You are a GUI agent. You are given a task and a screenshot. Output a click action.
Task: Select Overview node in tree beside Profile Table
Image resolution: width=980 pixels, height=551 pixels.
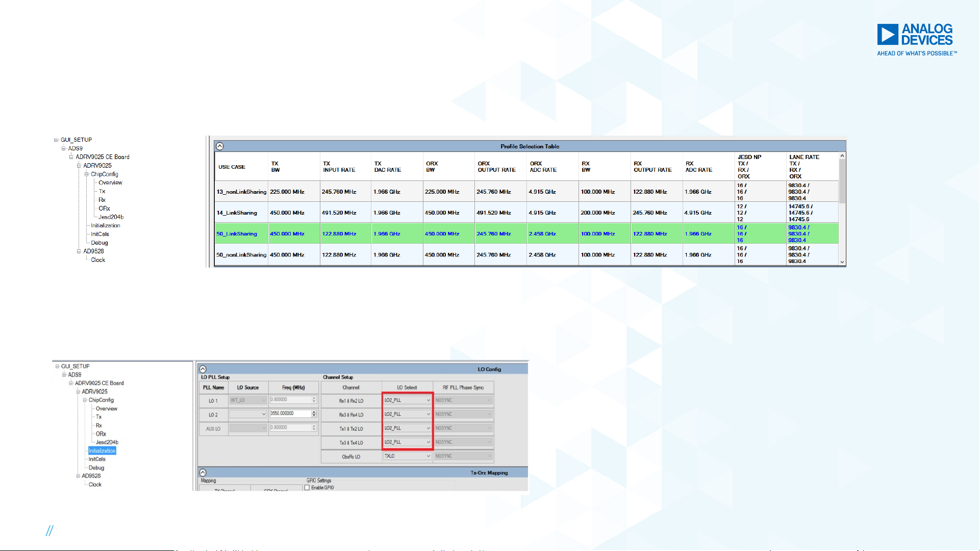click(x=110, y=182)
